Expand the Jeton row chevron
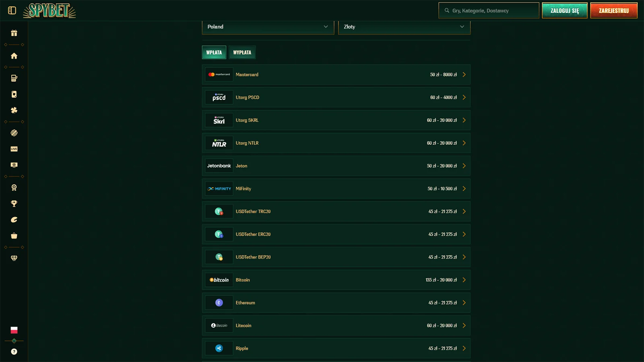Image resolution: width=644 pixels, height=362 pixels. coord(464,166)
